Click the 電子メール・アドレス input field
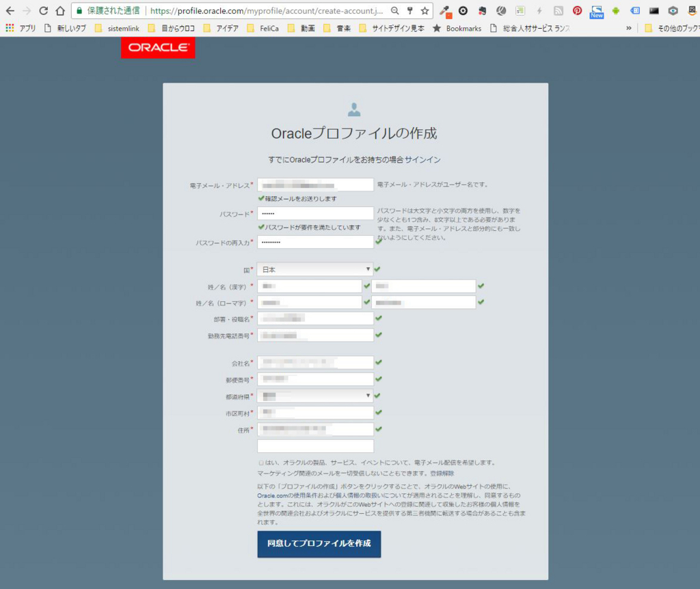Screen dimensions: 700x589 pos(315,184)
